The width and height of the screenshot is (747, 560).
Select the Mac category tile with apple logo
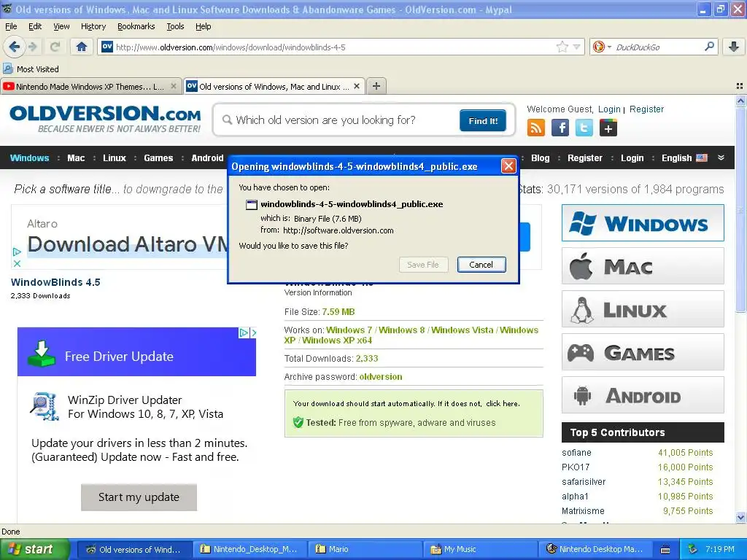(643, 266)
